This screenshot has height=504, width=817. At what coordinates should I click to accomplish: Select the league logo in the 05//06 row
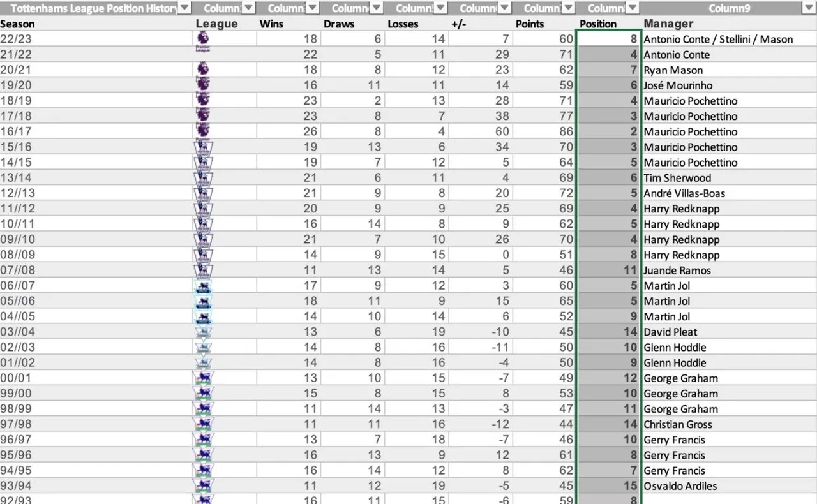pos(204,300)
